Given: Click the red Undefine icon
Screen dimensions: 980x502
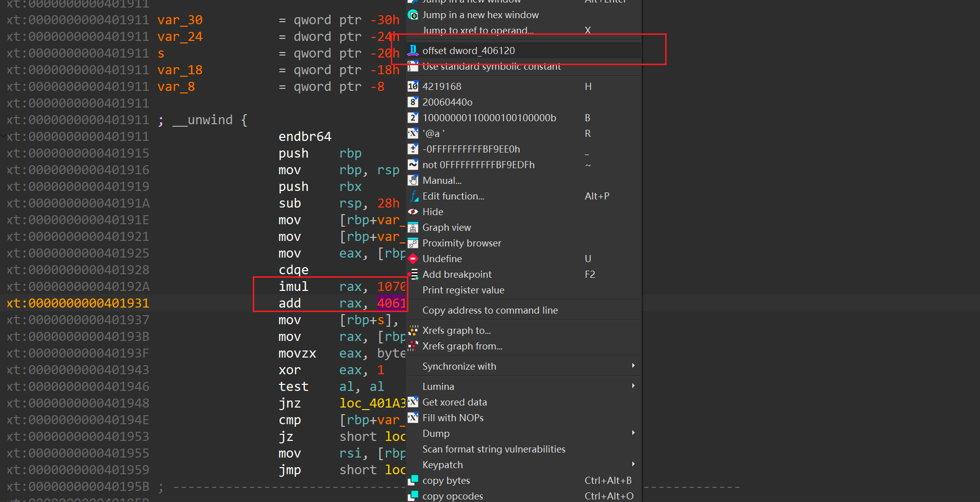Looking at the screenshot, I should click(413, 259).
